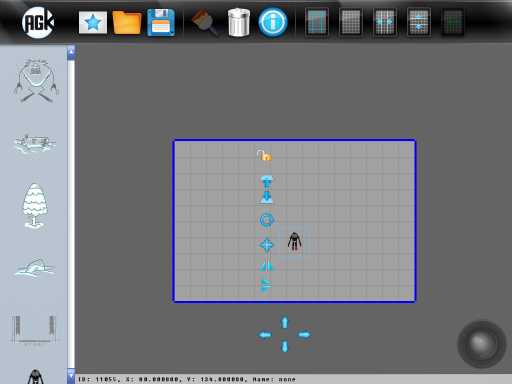The image size is (512, 384).
Task: Toggle the plain grid display option
Action: coord(351,22)
